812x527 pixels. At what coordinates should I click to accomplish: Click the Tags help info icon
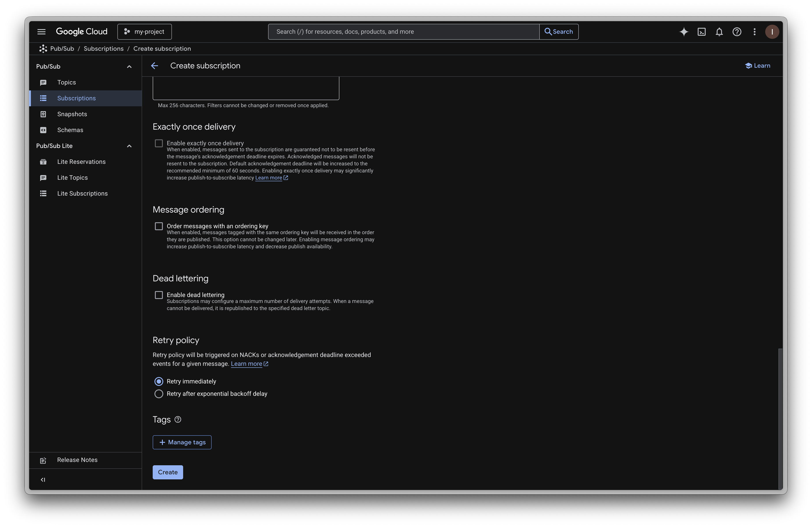click(x=178, y=420)
